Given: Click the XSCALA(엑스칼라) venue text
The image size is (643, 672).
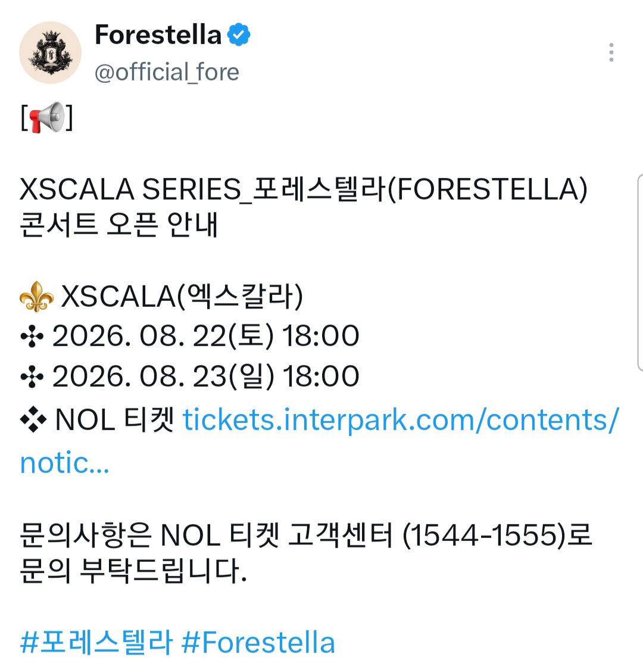Looking at the screenshot, I should tap(182, 296).
